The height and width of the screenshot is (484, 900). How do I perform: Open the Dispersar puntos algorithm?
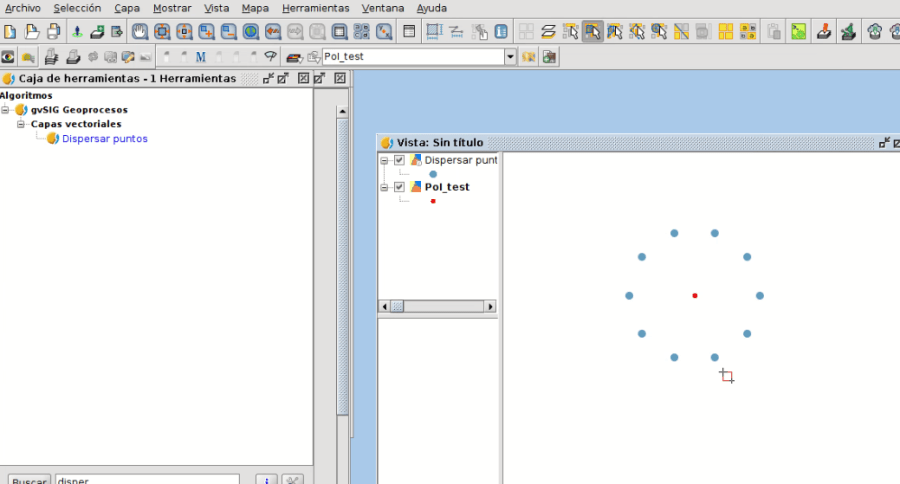tap(104, 139)
